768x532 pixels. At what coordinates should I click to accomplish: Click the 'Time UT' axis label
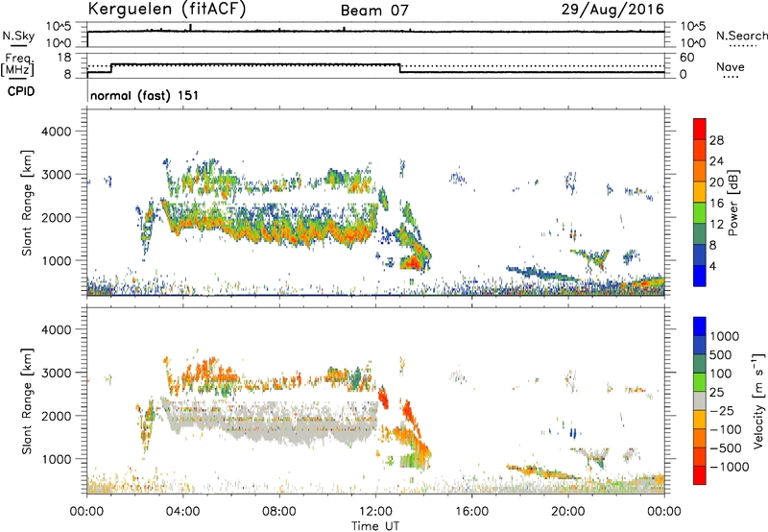(375, 526)
